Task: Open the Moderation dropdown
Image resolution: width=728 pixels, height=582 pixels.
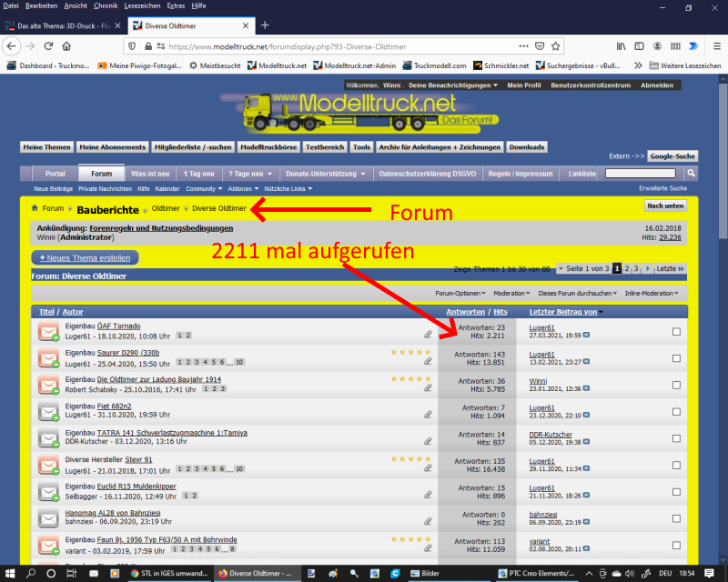Action: 511,294
